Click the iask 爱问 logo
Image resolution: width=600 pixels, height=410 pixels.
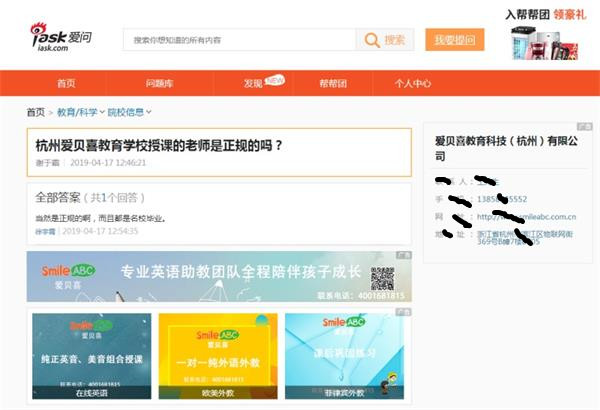[x=61, y=38]
